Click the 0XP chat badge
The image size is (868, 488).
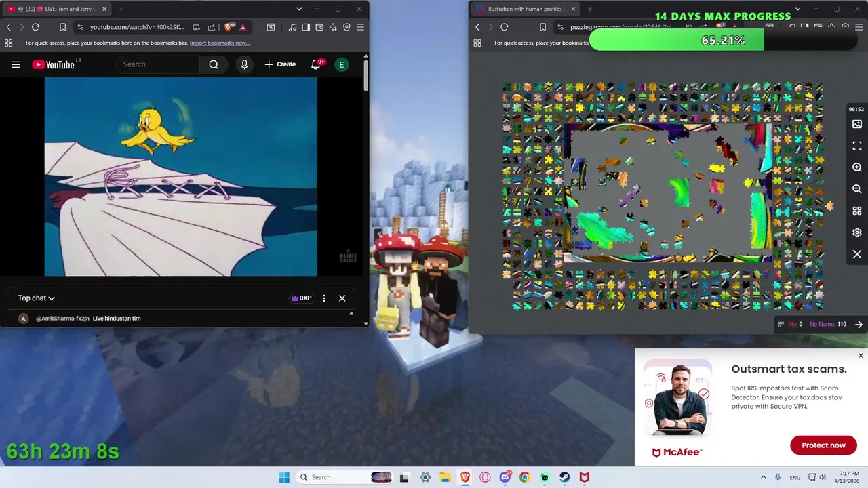click(x=301, y=298)
